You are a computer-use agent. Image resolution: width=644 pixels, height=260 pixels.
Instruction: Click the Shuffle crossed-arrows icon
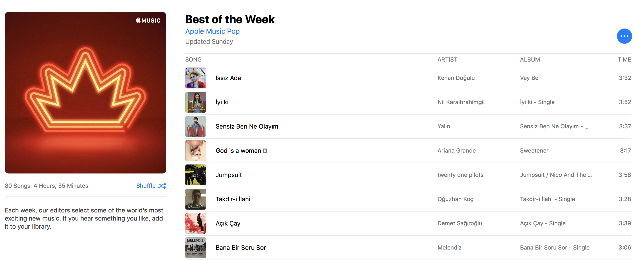point(162,186)
